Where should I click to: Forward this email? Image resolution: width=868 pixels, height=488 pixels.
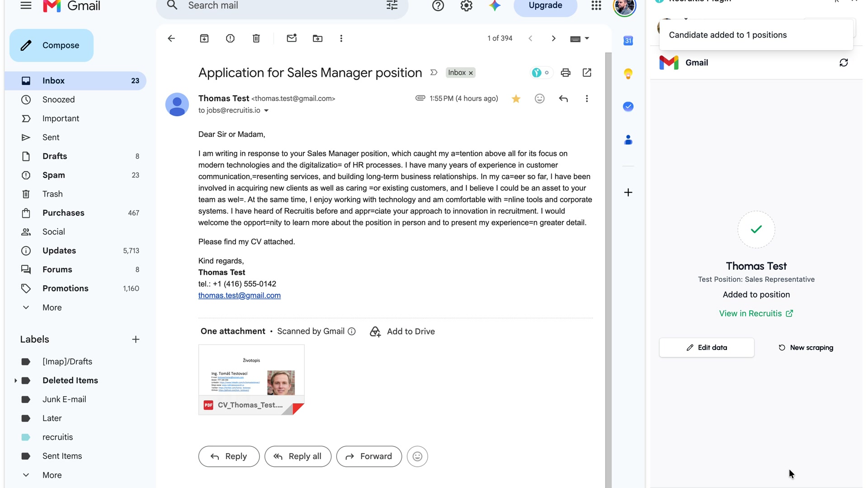369,456
